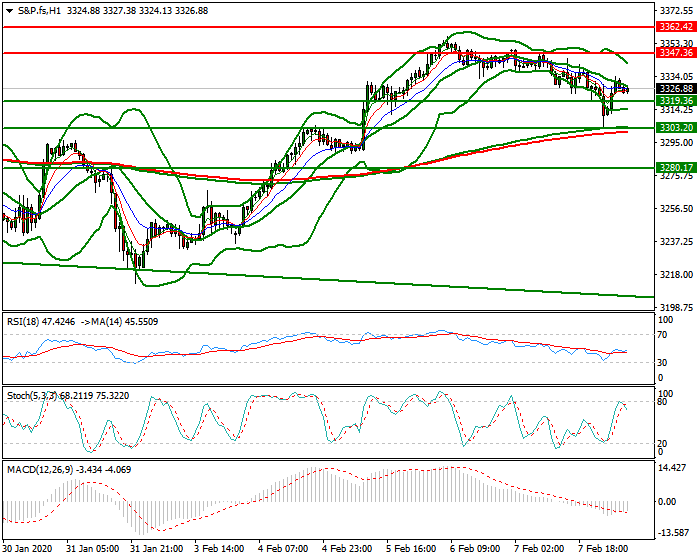700x560 pixels.
Task: Click the 3198.75 price scale value
Action: pos(676,308)
